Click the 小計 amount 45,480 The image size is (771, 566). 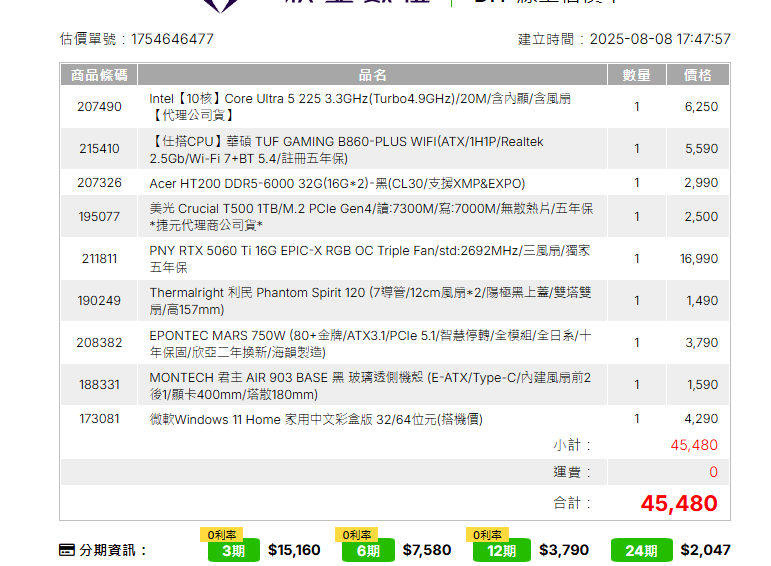pos(694,445)
